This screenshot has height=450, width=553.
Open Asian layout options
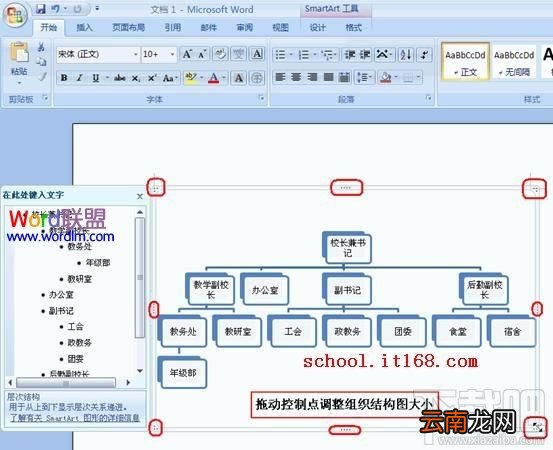click(x=383, y=55)
